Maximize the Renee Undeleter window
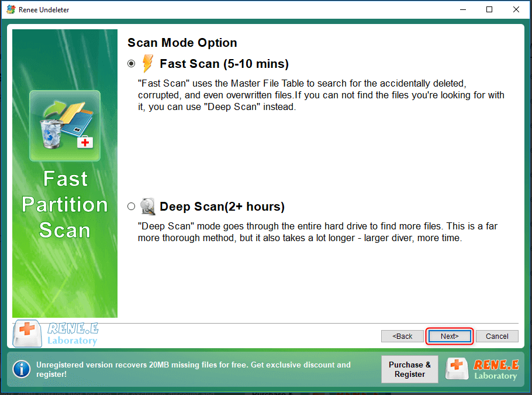Viewport: 532px width, 395px height. coord(489,10)
